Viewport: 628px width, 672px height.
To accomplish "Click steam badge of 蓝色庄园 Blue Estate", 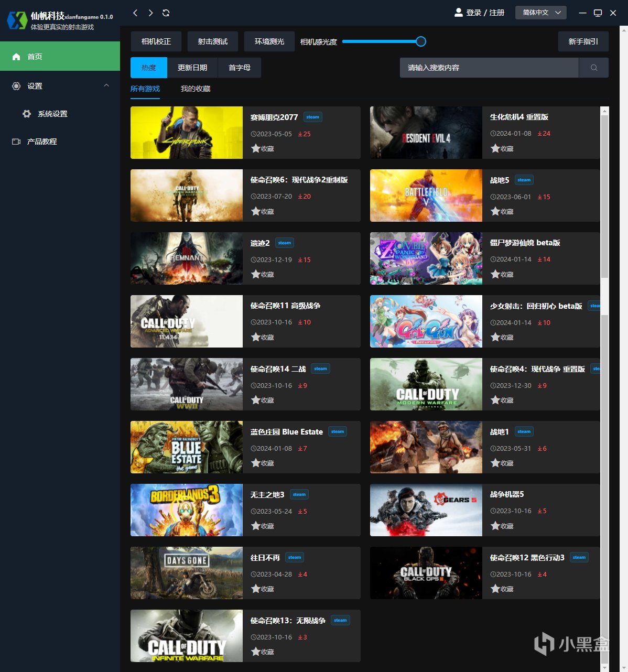I will (338, 431).
